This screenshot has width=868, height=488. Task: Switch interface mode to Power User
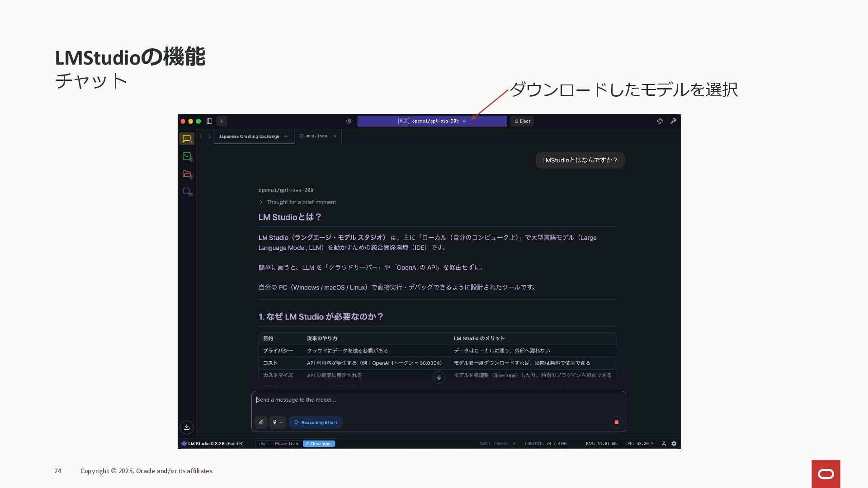pos(287,444)
